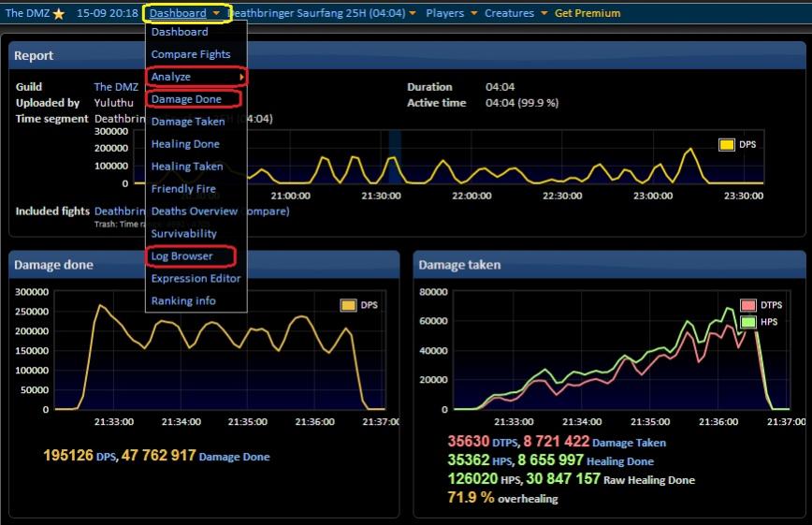The height and width of the screenshot is (525, 812).
Task: Click The DMZ guild link
Action: coord(116,87)
